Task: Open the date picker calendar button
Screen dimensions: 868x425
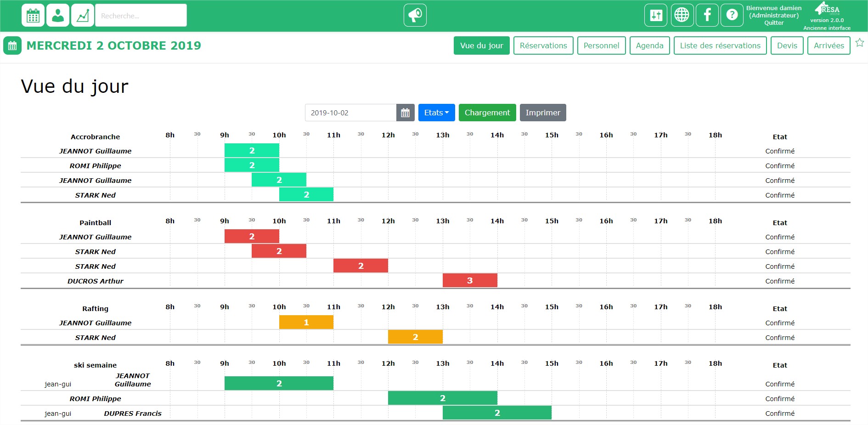Action: (x=405, y=113)
